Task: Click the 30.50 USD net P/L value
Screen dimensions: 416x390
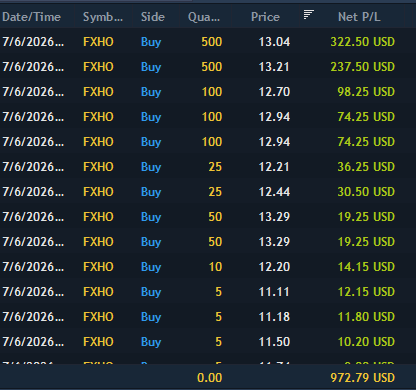Action: [366, 192]
